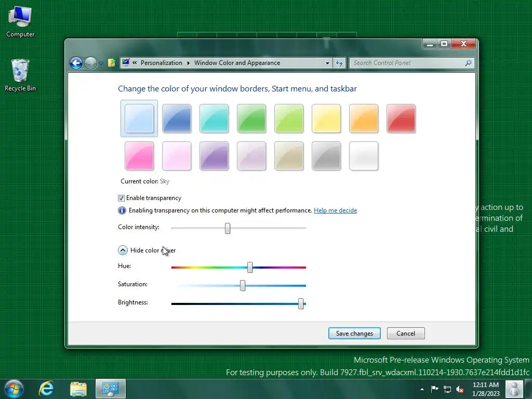Pick the teal Sea color swatch
The height and width of the screenshot is (399, 532).
pos(214,118)
